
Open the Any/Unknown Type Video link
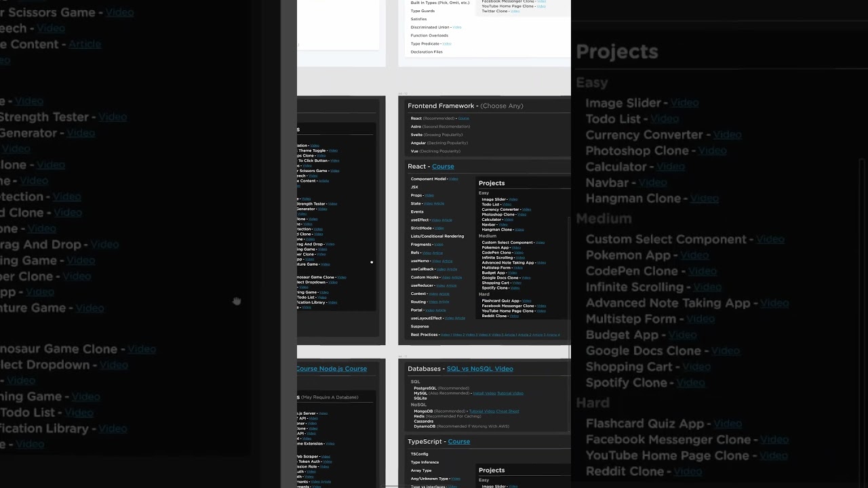456,479
